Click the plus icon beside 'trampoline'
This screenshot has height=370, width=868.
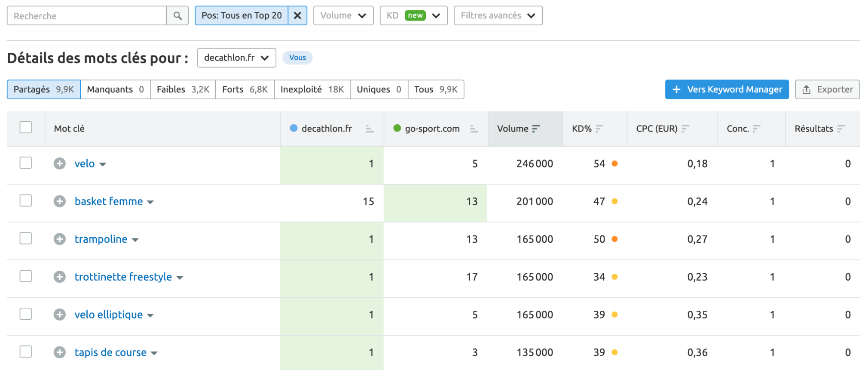coord(60,239)
